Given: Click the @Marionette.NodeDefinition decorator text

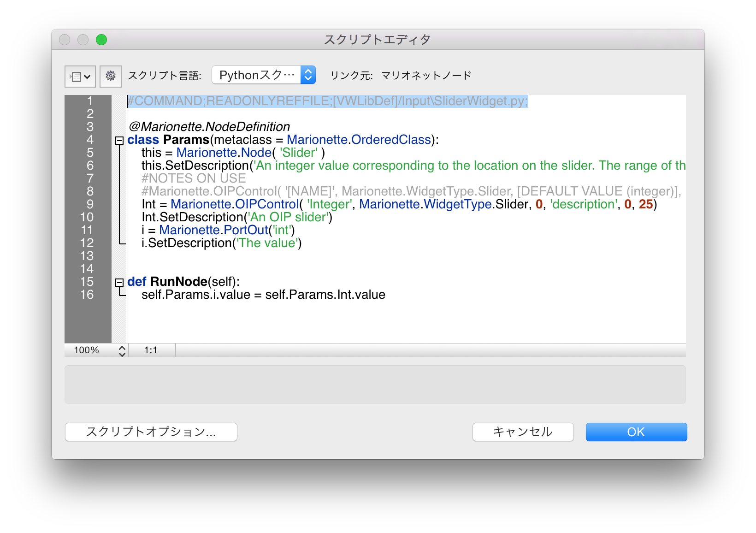Looking at the screenshot, I should pos(209,127).
